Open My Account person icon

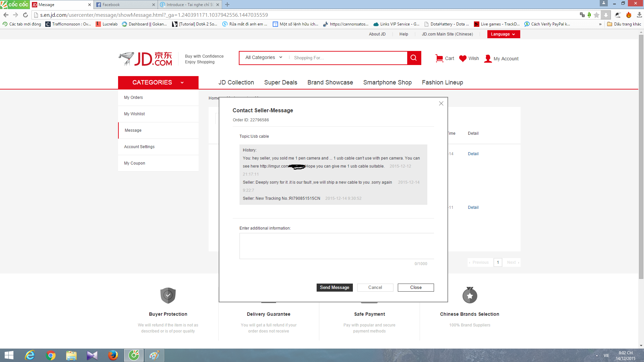pyautogui.click(x=488, y=59)
